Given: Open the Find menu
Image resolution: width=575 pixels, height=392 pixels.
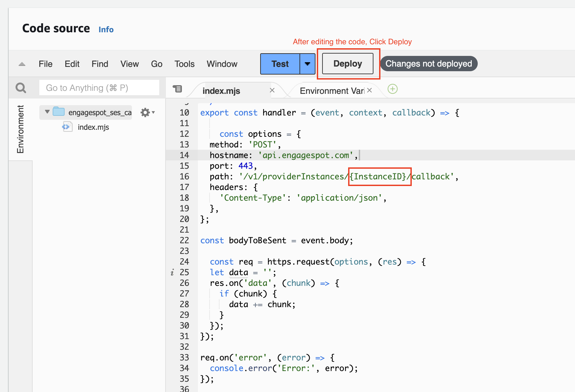Looking at the screenshot, I should tap(100, 64).
